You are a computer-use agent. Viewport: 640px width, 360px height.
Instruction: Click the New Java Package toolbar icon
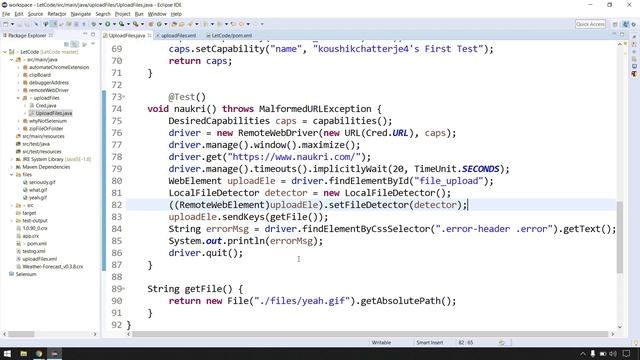click(151, 24)
